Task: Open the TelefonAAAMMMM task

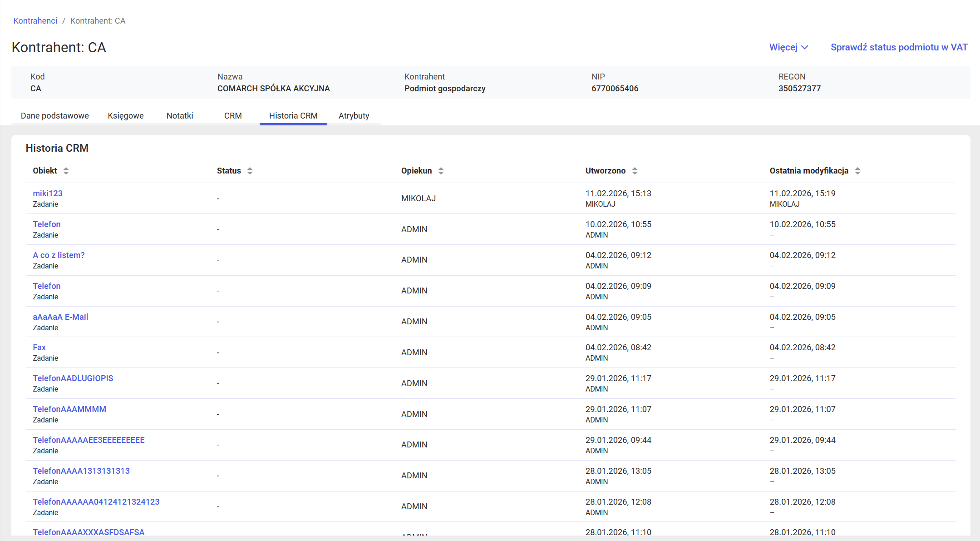Action: 69,409
